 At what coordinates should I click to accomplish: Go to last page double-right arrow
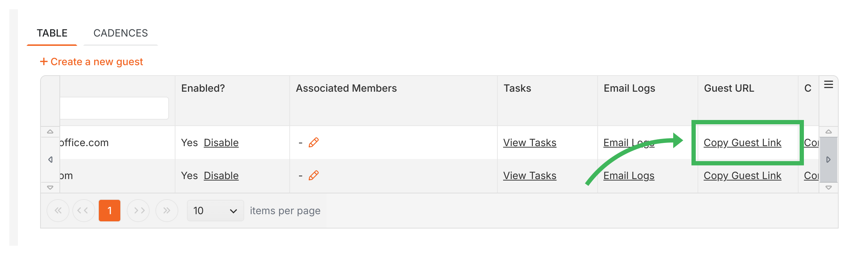tap(167, 211)
